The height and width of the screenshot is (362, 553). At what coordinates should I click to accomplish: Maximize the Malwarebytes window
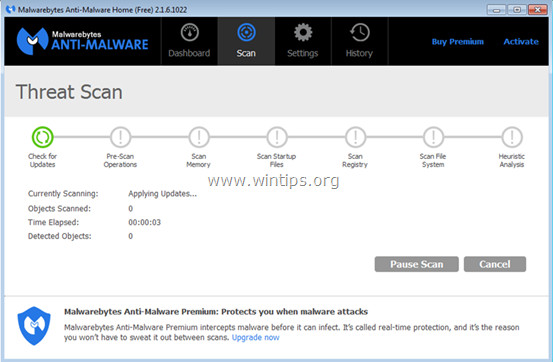point(517,10)
